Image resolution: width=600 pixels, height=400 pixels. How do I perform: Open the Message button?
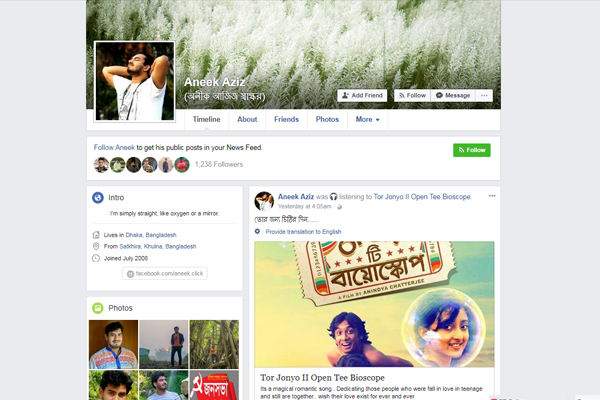pos(453,95)
